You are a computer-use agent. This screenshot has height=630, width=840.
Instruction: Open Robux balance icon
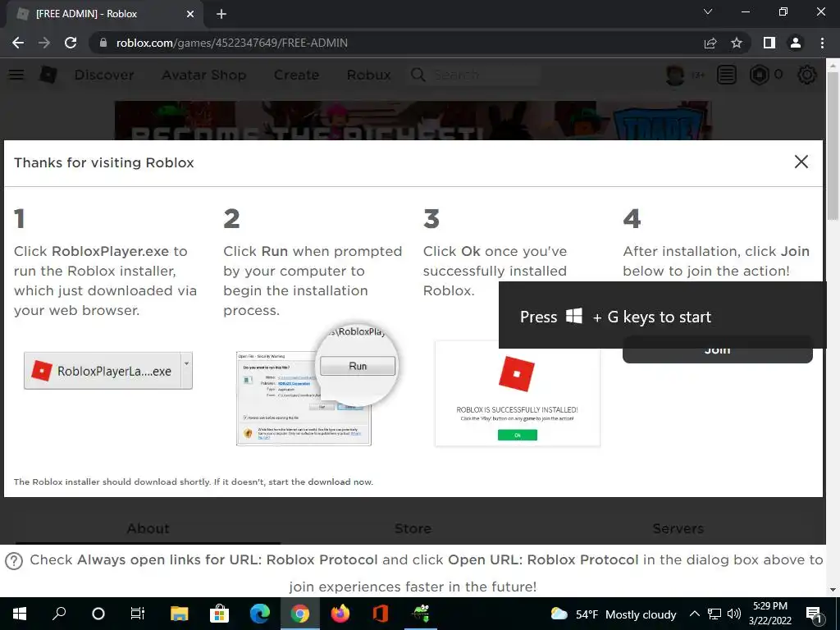pos(759,75)
